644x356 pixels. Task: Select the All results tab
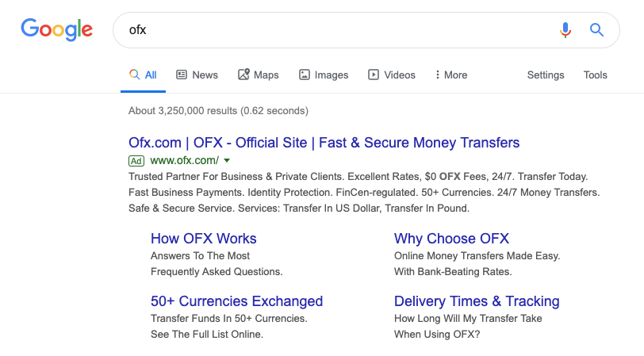tap(143, 75)
